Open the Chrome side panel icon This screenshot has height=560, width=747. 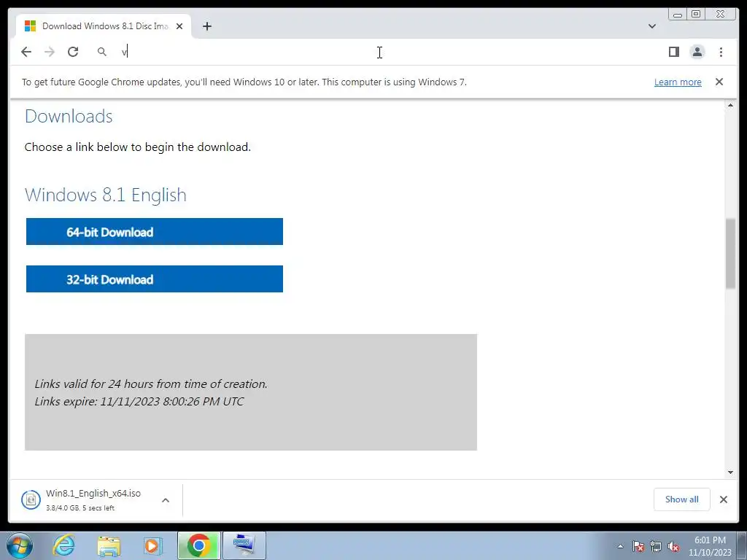coord(673,52)
